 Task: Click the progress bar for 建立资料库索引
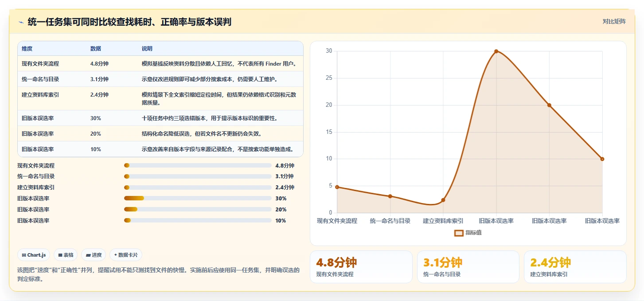pyautogui.click(x=198, y=187)
